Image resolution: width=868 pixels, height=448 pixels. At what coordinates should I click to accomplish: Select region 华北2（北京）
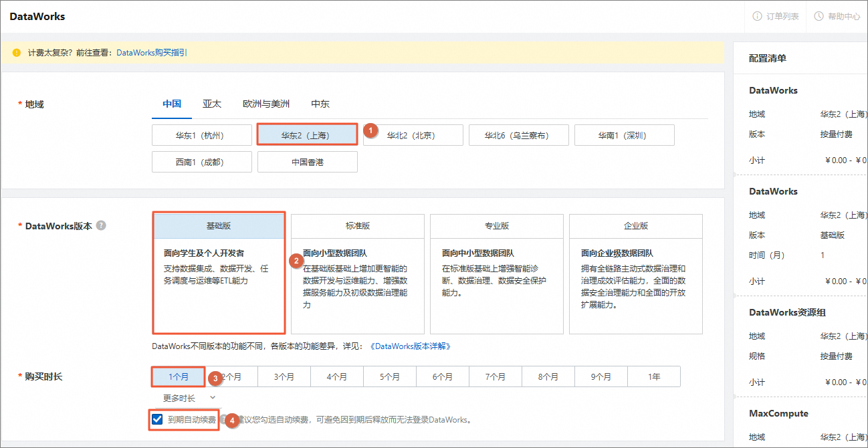pos(413,135)
